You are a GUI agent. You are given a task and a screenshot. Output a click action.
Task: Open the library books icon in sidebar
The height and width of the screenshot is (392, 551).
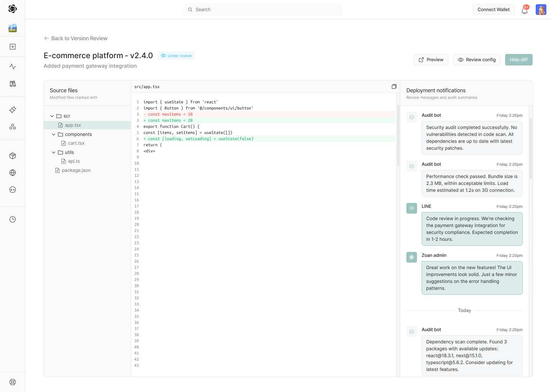pyautogui.click(x=13, y=84)
